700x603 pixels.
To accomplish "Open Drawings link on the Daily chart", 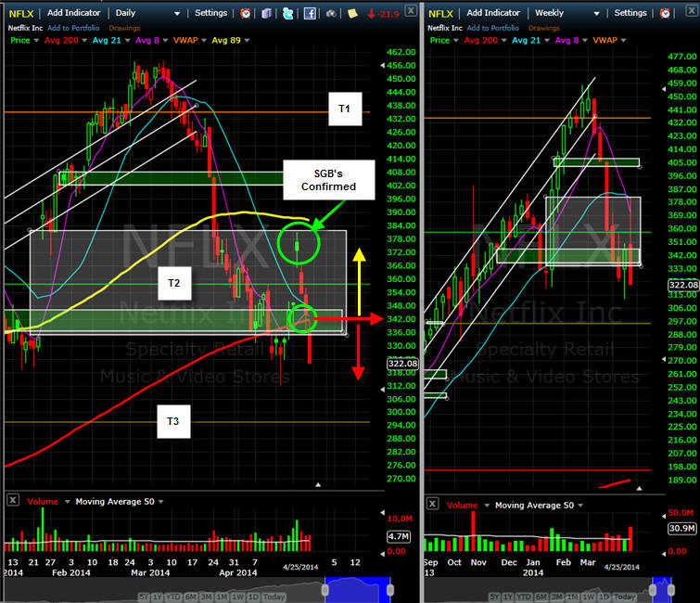I will [124, 28].
